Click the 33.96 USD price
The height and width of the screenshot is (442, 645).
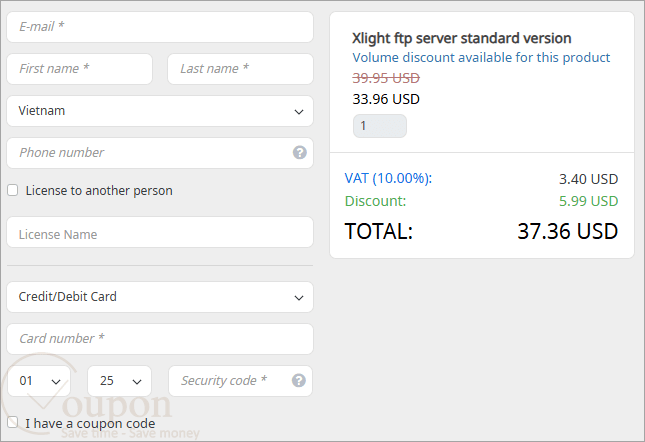click(386, 99)
